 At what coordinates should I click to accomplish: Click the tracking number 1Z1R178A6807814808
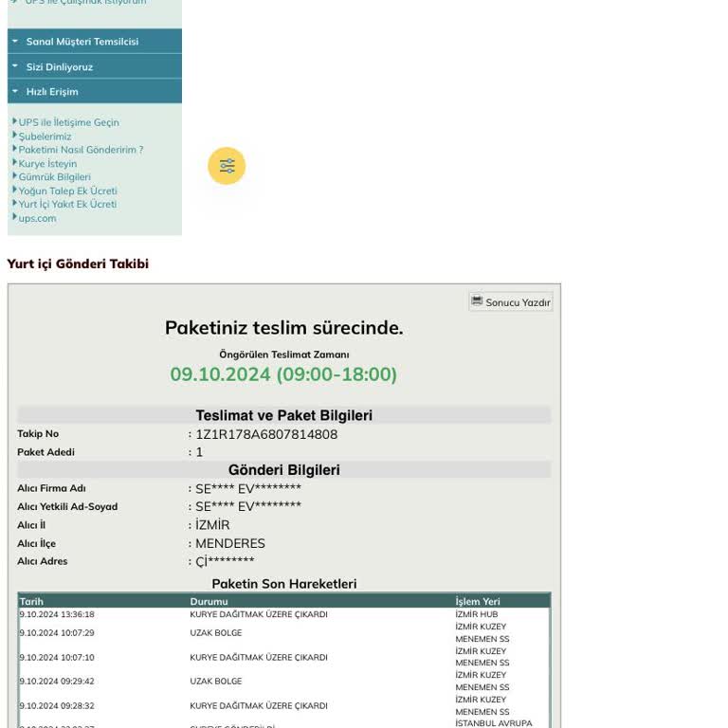coord(266,434)
